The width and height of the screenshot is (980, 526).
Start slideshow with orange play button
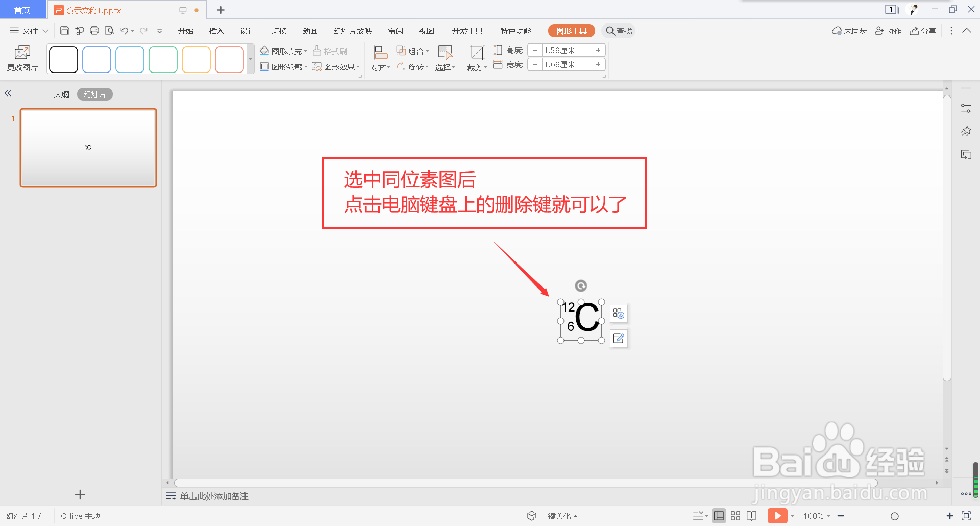[x=777, y=516]
